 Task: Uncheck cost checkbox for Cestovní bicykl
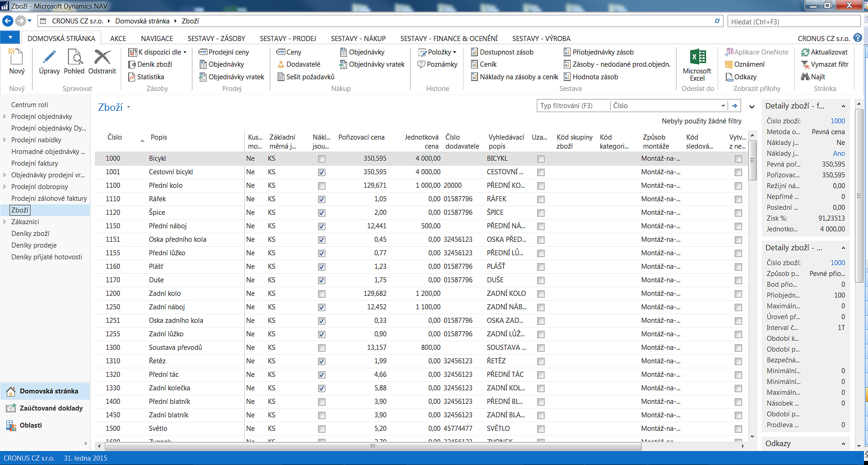pos(321,172)
